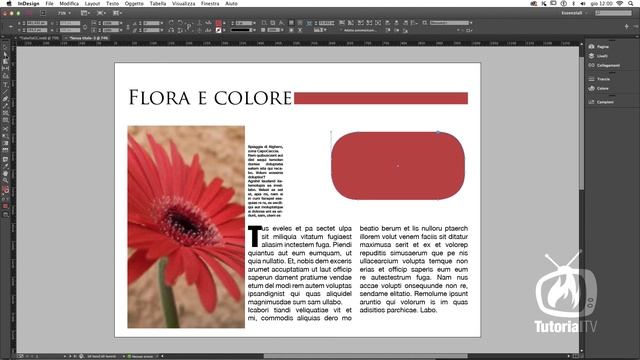Open Collegamenti panel from right dock
The width and height of the screenshot is (640, 360).
(604, 65)
